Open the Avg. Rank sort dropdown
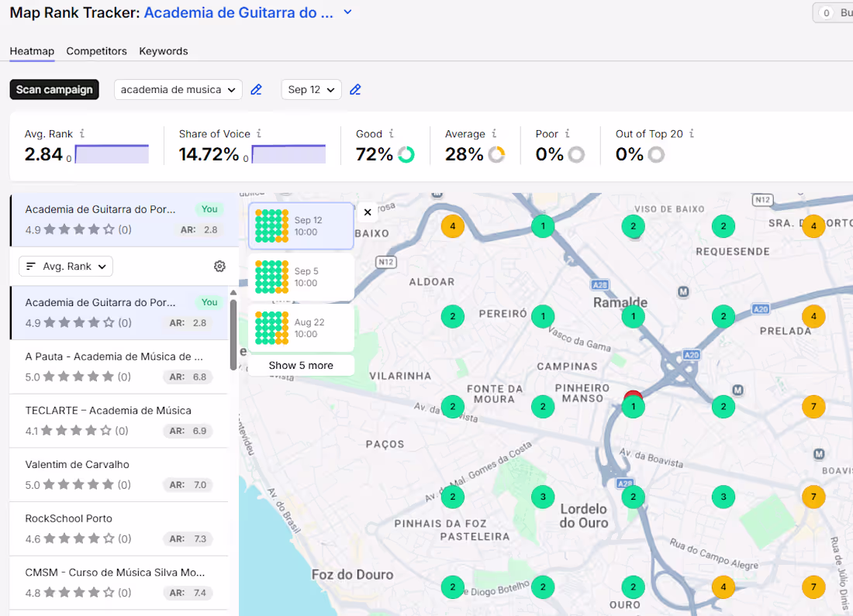This screenshot has width=853, height=616. pos(66,267)
